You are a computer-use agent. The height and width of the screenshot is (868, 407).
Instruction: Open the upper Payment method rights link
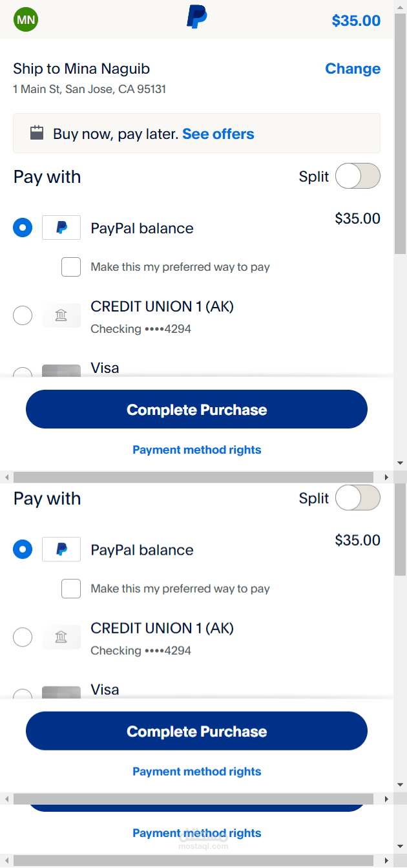[x=196, y=450]
